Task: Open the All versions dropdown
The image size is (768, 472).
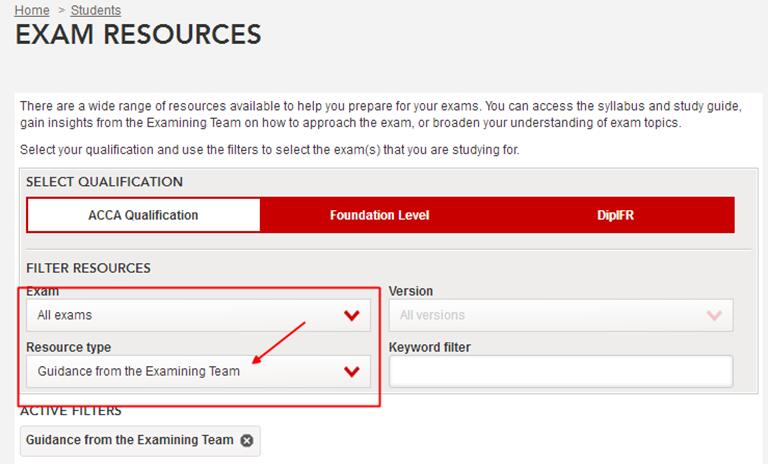Action: click(x=560, y=316)
